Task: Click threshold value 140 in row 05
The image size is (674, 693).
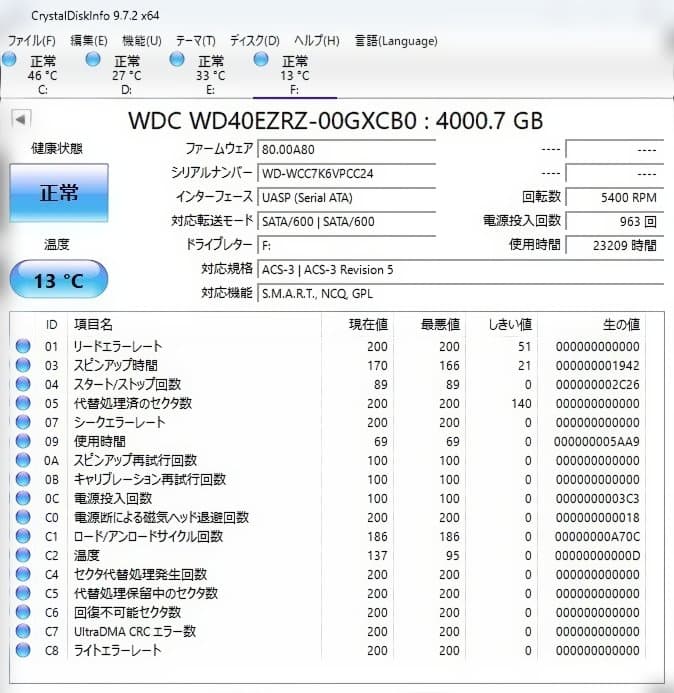Action: point(522,404)
